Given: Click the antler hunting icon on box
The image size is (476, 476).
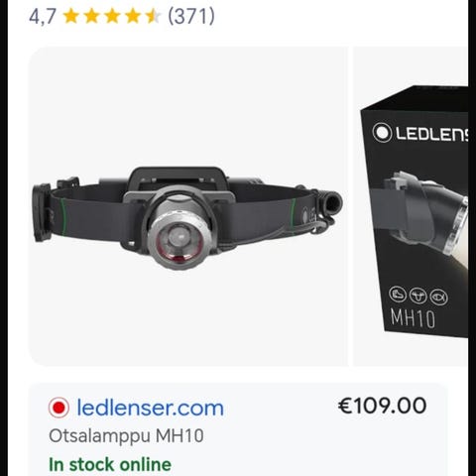Looking at the screenshot, I should click(x=418, y=296).
